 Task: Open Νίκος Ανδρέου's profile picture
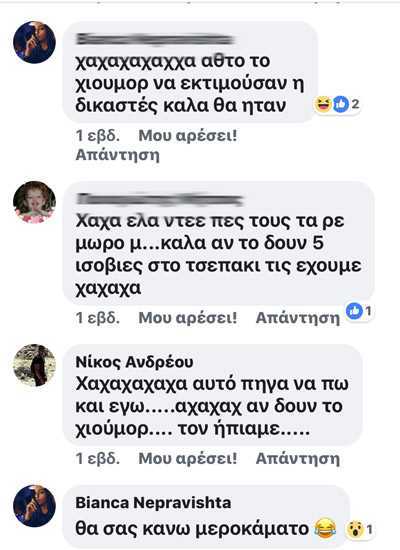34,365
